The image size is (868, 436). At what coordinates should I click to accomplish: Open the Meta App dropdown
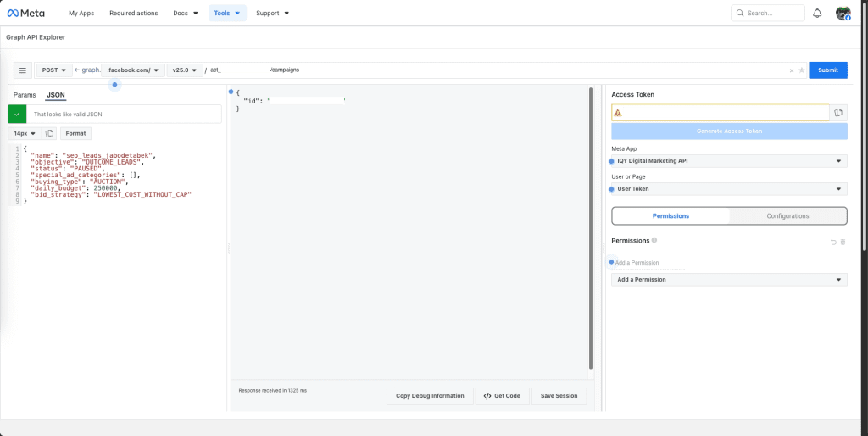click(729, 161)
